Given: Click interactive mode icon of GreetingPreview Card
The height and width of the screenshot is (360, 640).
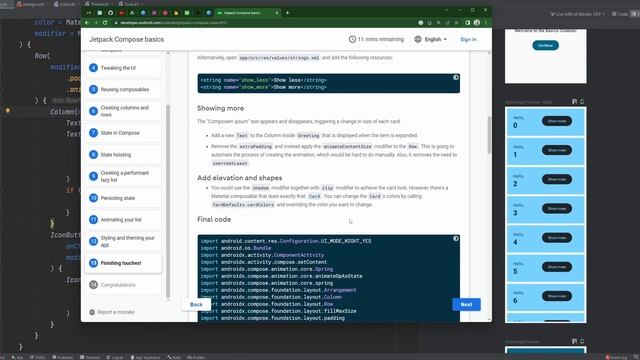Looking at the screenshot, I should click(x=575, y=102).
